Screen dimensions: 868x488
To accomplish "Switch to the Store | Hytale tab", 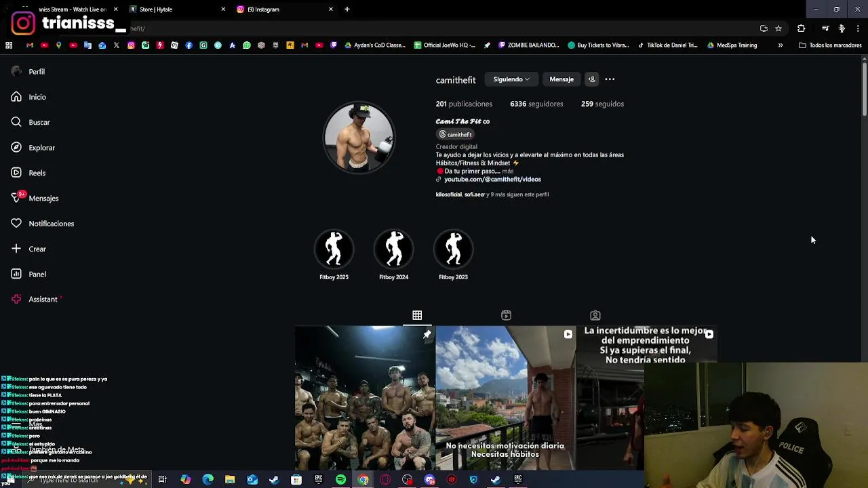I will (x=178, y=9).
